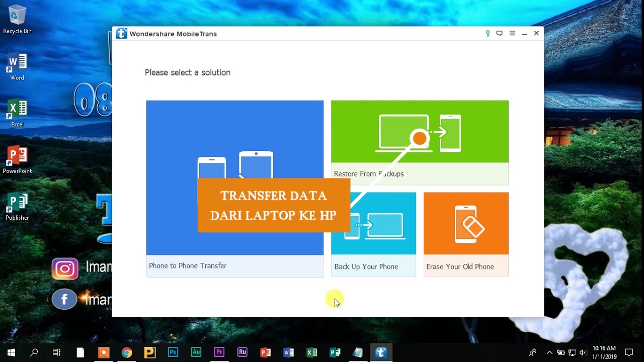Close the Wondershare MobileTrans window
The height and width of the screenshot is (362, 644).
point(536,33)
